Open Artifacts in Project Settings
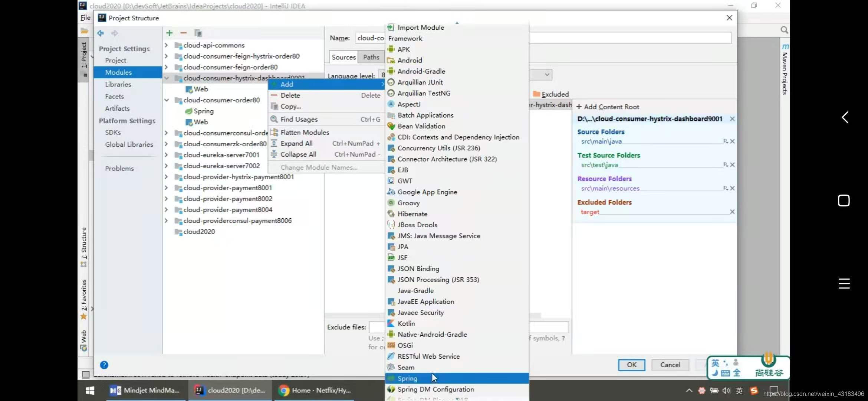Viewport: 868px width, 401px height. [x=117, y=108]
